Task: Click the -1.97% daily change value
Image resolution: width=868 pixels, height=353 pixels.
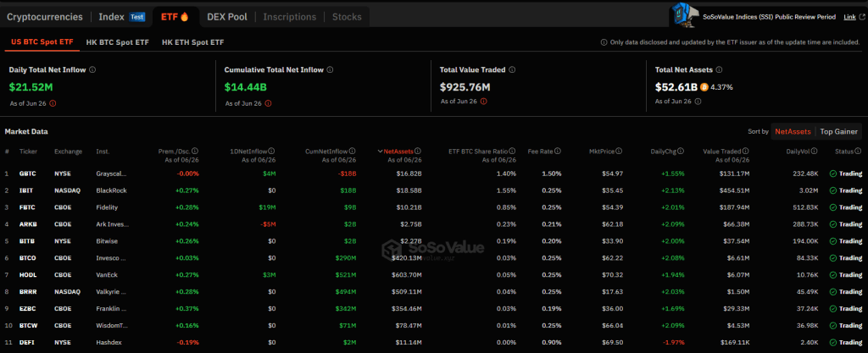Action: [x=673, y=343]
